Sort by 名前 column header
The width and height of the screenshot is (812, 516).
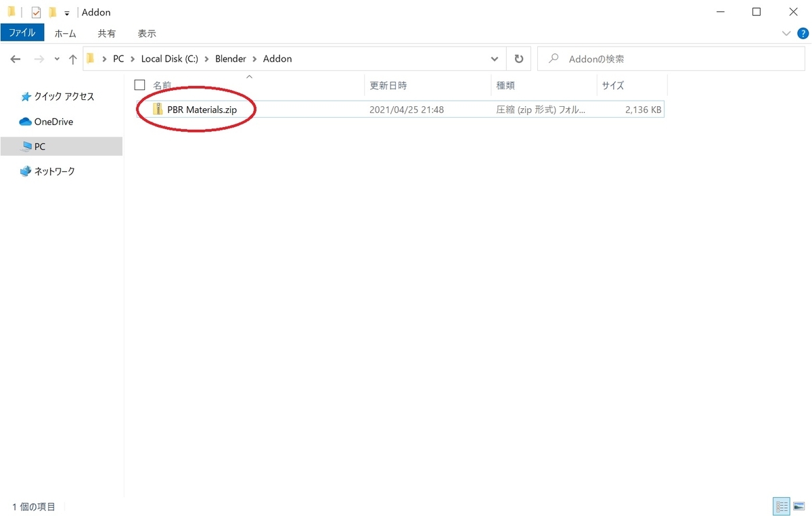pos(162,86)
